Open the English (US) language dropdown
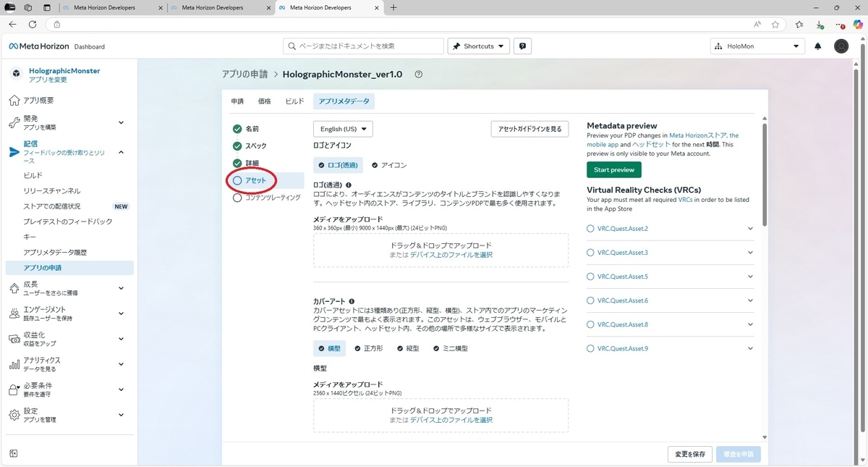This screenshot has width=868, height=467. [343, 129]
